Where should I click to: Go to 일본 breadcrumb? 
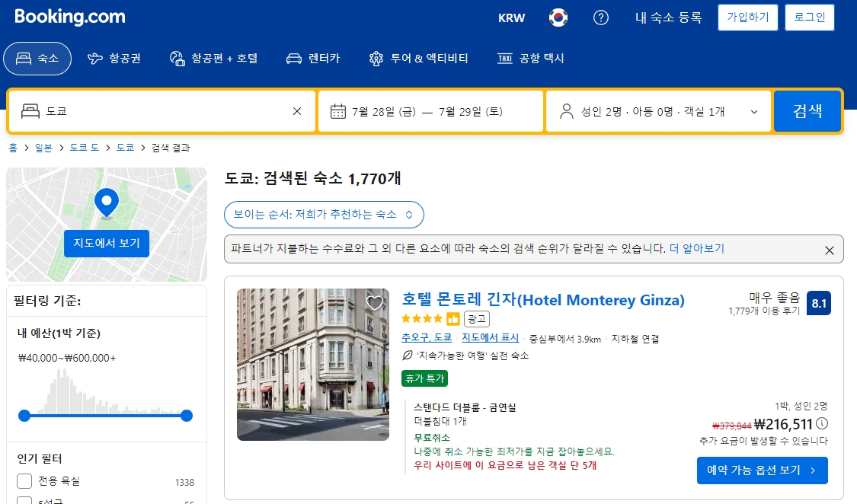point(43,148)
